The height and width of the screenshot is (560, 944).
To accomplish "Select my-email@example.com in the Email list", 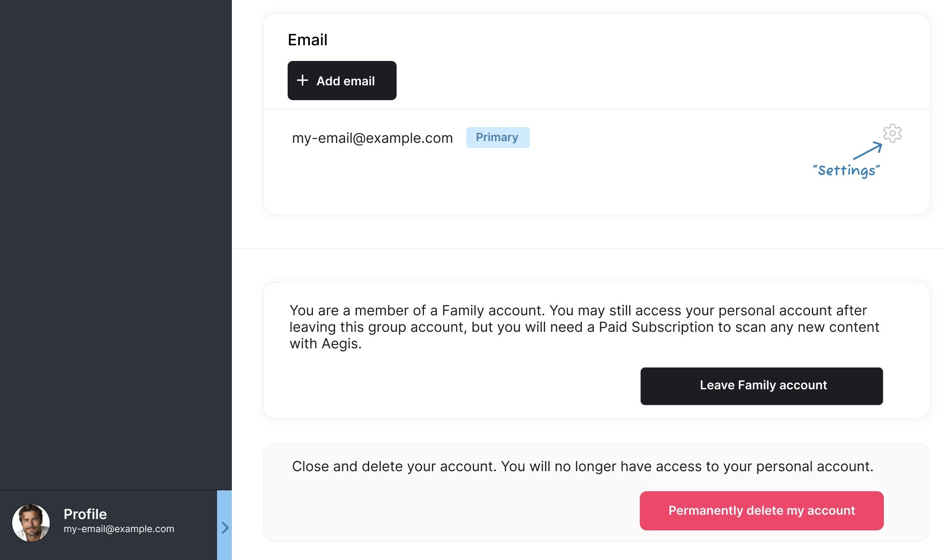I will (372, 138).
